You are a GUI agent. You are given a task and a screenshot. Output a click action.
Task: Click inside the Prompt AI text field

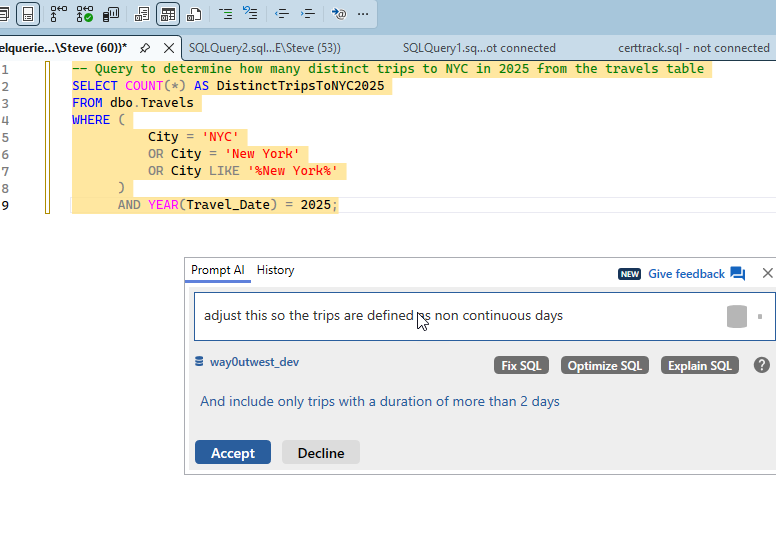[x=450, y=316]
